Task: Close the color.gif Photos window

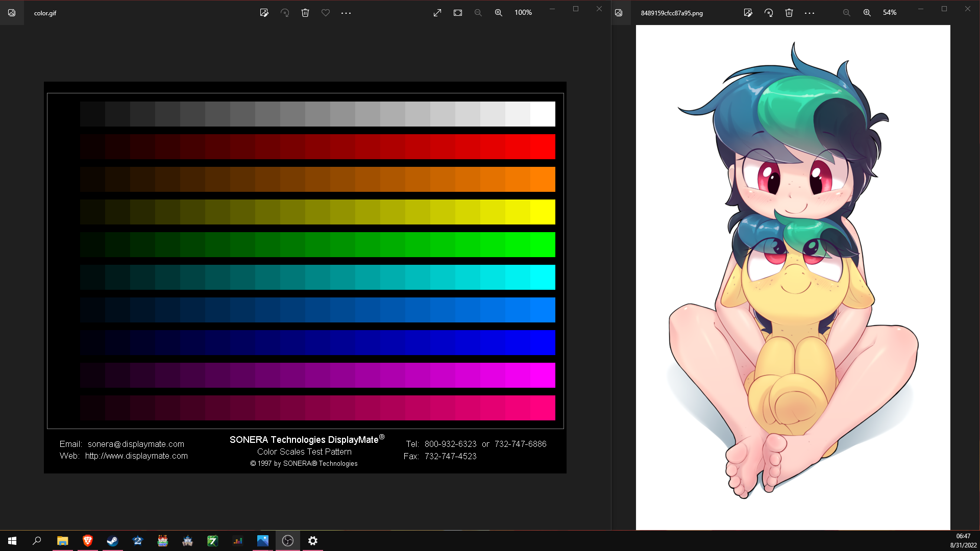Action: 599,9
